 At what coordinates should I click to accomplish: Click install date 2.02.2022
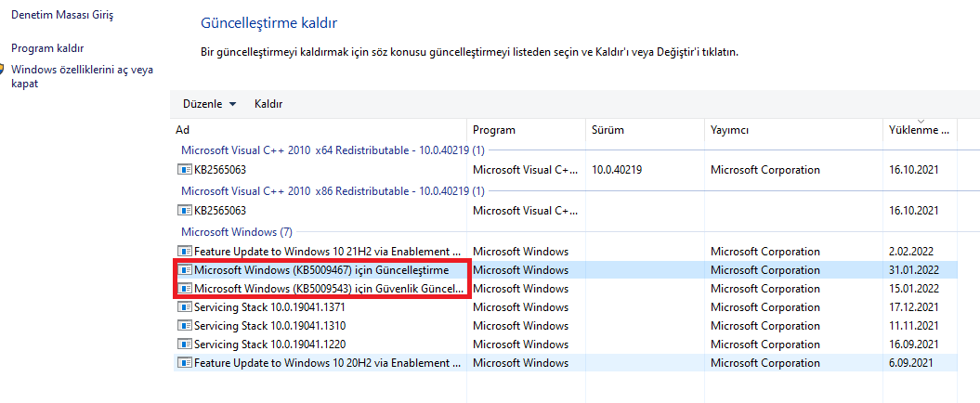(910, 251)
